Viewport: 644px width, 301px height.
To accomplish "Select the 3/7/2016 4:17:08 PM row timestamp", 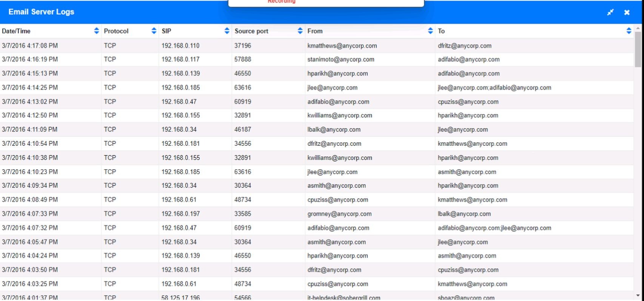I will [30, 46].
